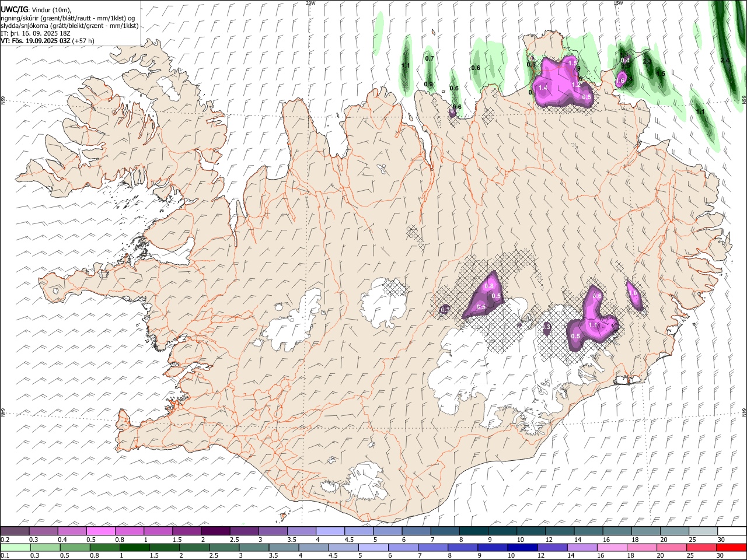
Task: Click the upper legend row swatch labeled 0.2
Action: click(x=15, y=531)
